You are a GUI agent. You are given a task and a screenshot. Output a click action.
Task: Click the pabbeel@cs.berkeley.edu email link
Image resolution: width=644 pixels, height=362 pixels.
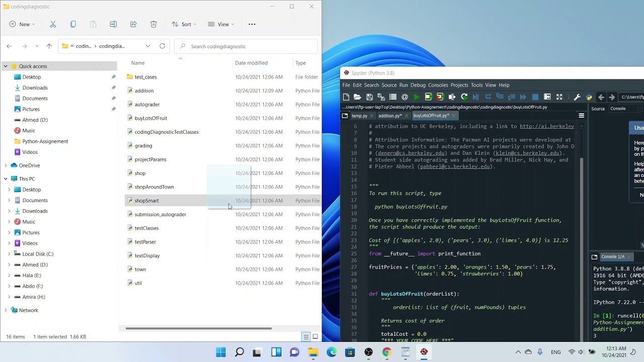pos(455,166)
